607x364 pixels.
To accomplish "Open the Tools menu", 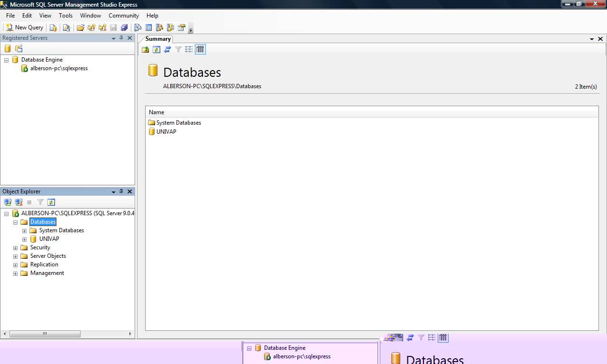I will tap(65, 16).
